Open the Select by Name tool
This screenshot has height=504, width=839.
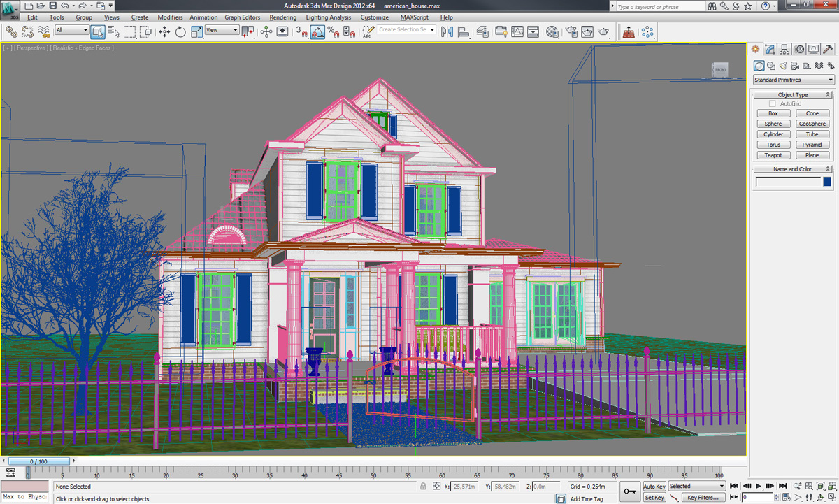(x=113, y=31)
